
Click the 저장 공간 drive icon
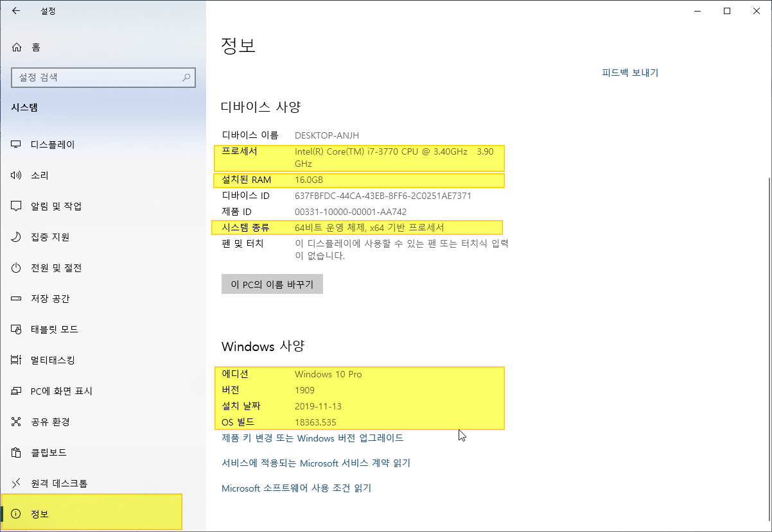coord(17,298)
